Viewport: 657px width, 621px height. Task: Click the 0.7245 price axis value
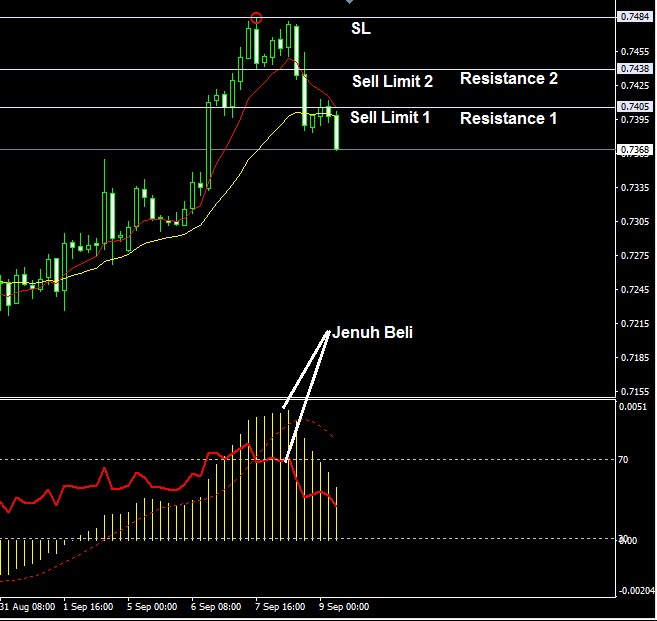click(x=635, y=289)
